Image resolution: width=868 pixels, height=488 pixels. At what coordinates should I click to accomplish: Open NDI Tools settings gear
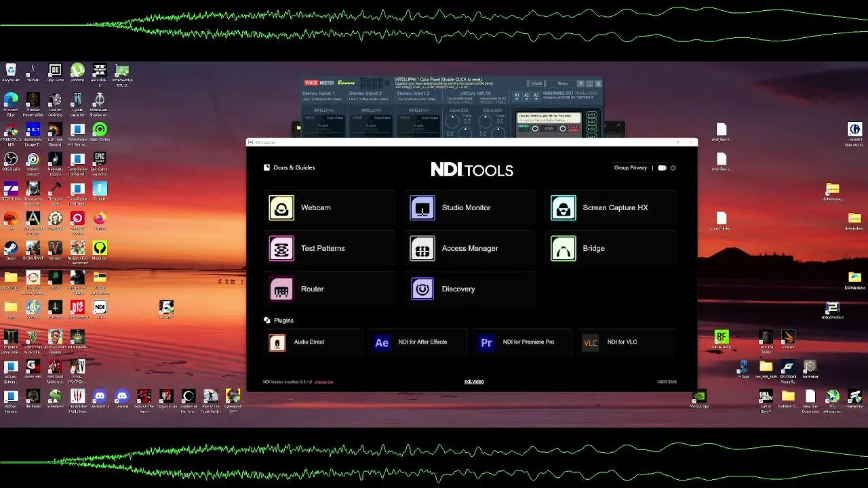coord(673,168)
